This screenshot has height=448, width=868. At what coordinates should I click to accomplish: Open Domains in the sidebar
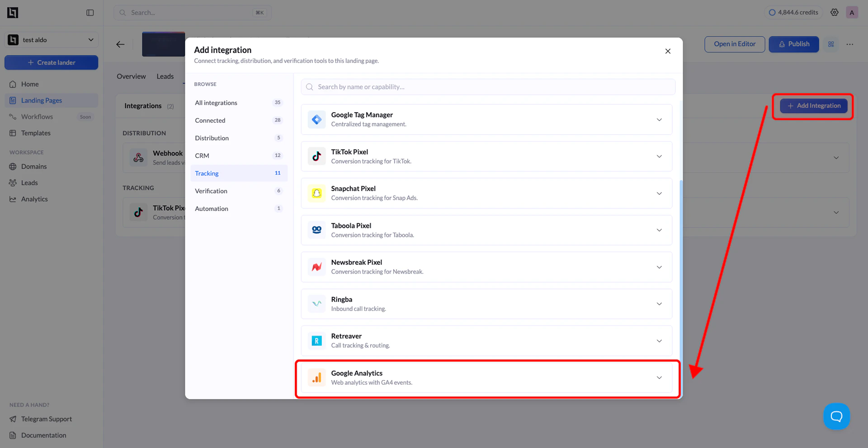click(x=52, y=166)
